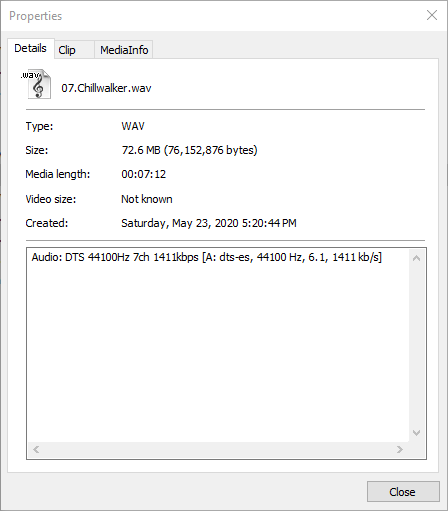This screenshot has height=511, width=448.
Task: Select the Details tab
Action: coord(30,49)
